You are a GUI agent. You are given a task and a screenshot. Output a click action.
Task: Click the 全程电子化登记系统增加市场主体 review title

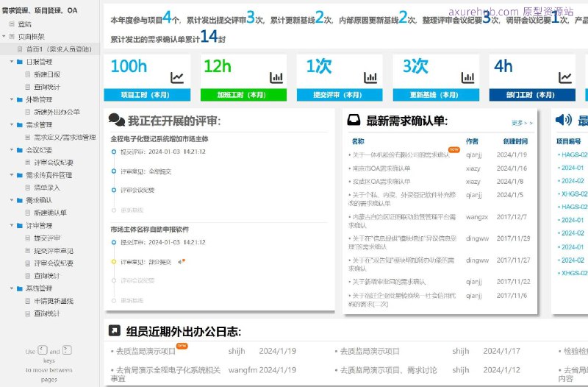click(159, 139)
